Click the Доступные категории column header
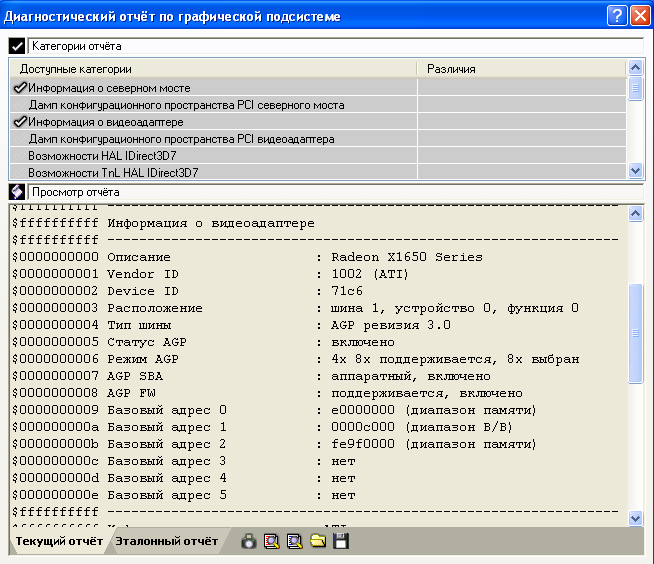The image size is (654, 564). [x=213, y=69]
